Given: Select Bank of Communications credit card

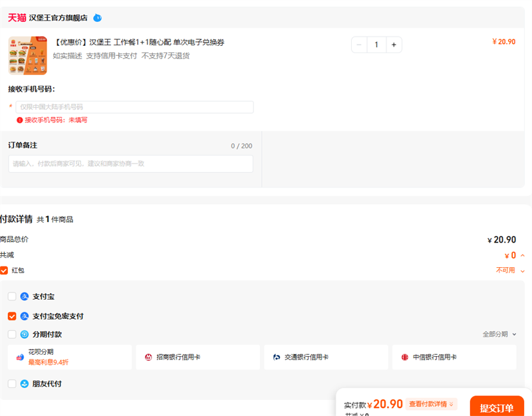Looking at the screenshot, I should (326, 358).
